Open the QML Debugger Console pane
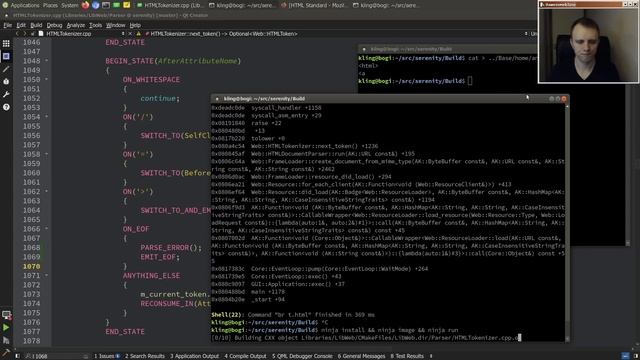640x360 pixels. coord(302,356)
